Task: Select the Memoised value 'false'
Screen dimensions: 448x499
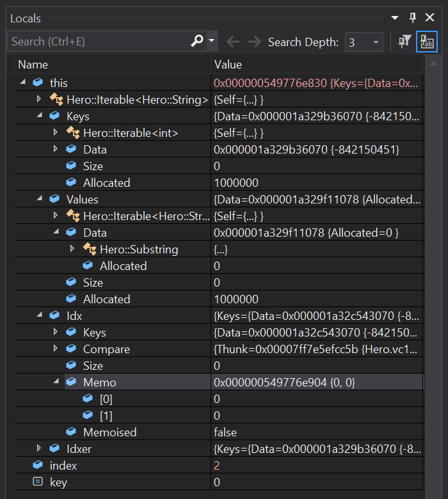Action: (x=225, y=432)
